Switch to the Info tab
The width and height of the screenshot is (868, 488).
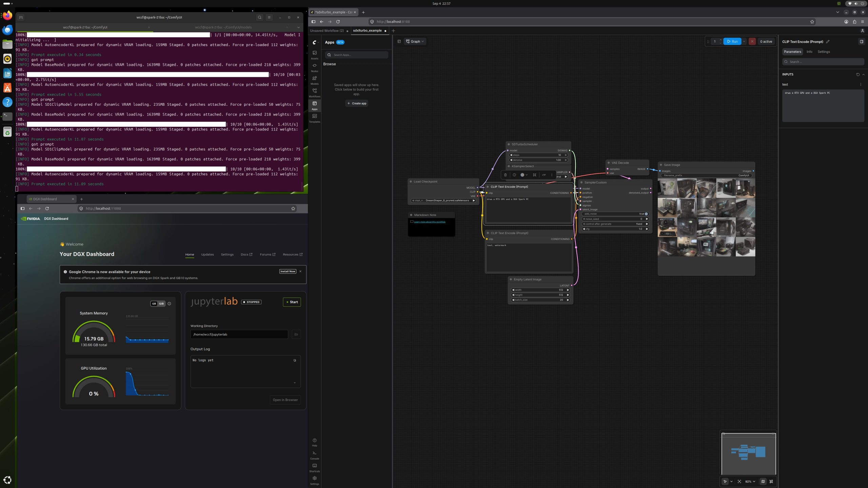(x=809, y=52)
